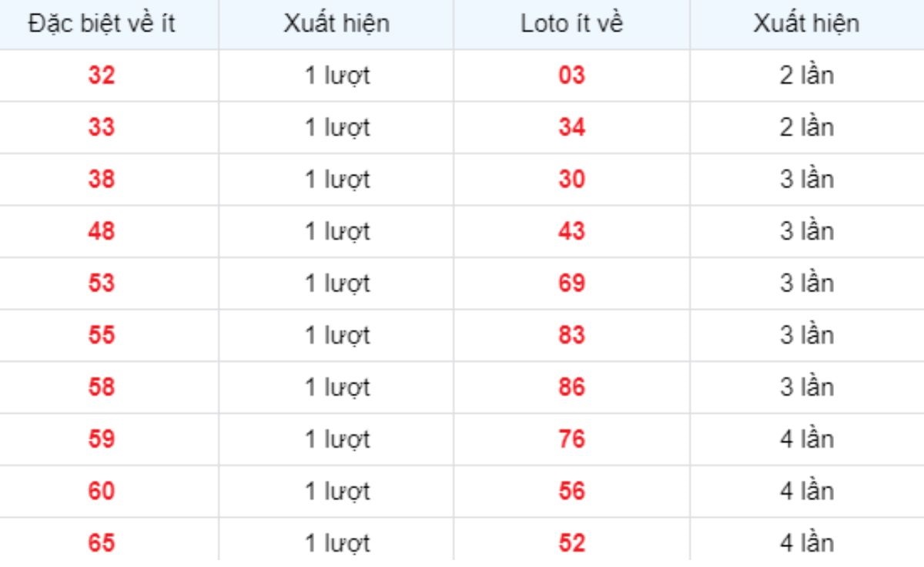Image resolution: width=924 pixels, height=567 pixels.
Task: Select loto number 34
Action: (x=572, y=127)
